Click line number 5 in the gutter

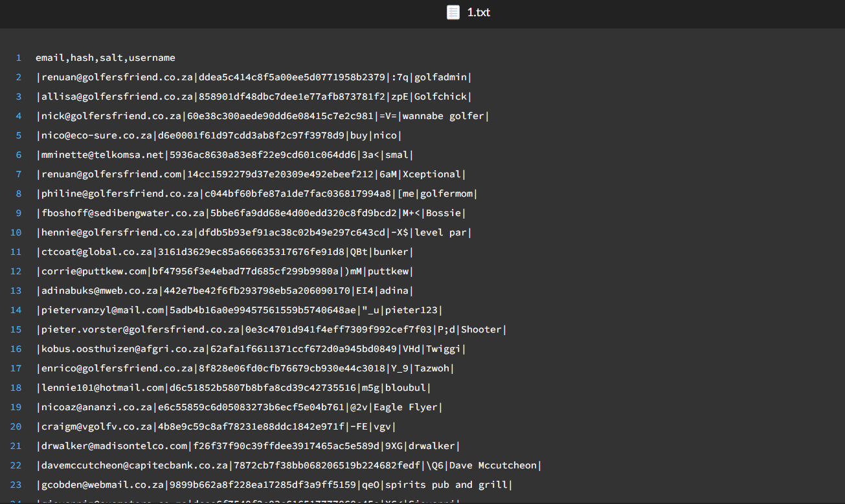coord(19,135)
